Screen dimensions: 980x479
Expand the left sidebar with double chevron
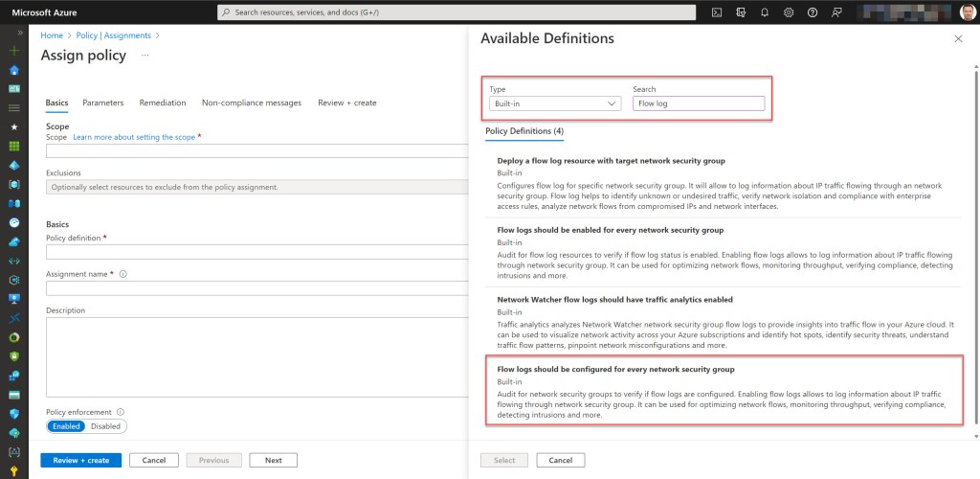pyautogui.click(x=20, y=33)
